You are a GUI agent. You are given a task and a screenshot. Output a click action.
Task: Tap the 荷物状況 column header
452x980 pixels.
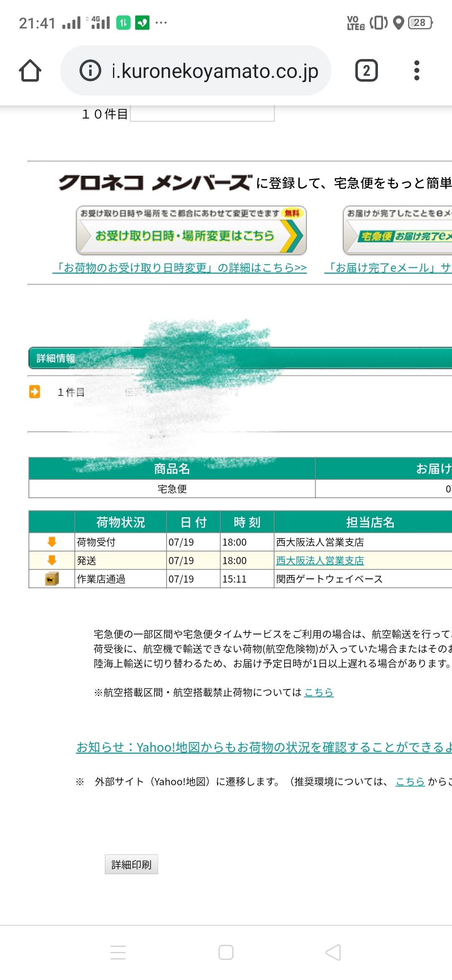[121, 522]
